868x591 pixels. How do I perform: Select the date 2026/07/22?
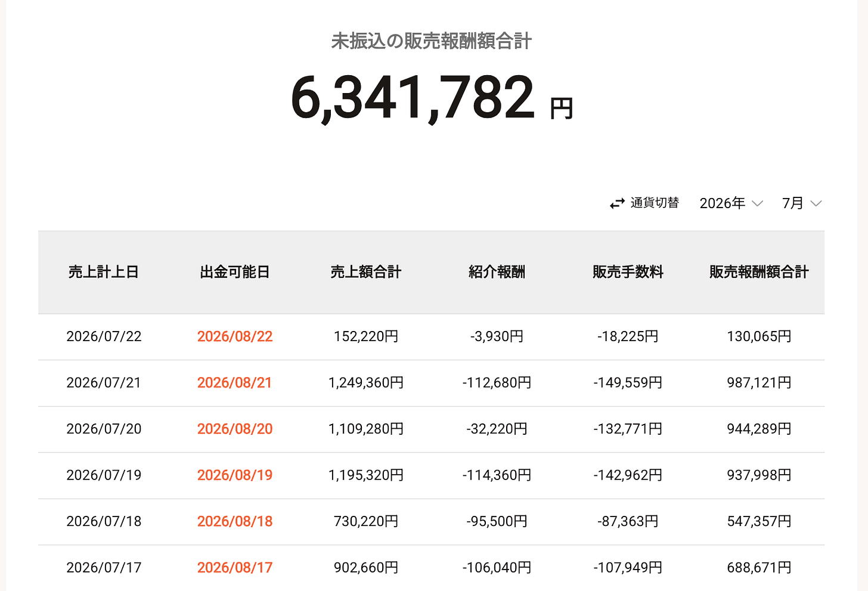pos(104,336)
